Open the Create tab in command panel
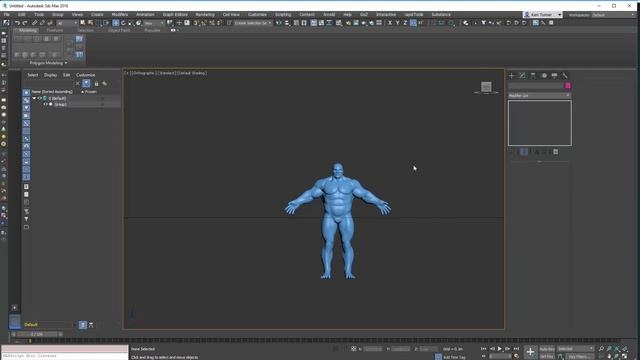 [x=511, y=76]
